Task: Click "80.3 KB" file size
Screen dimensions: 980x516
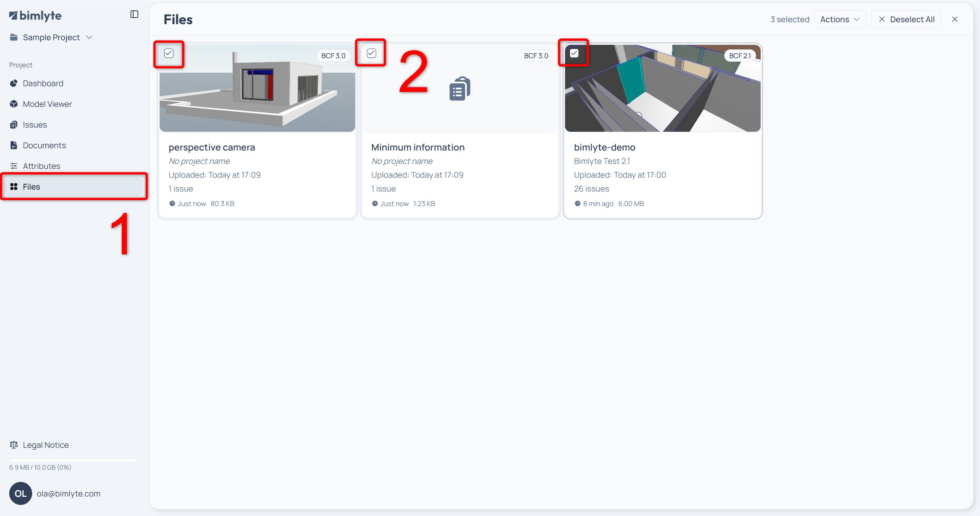Action: [222, 204]
